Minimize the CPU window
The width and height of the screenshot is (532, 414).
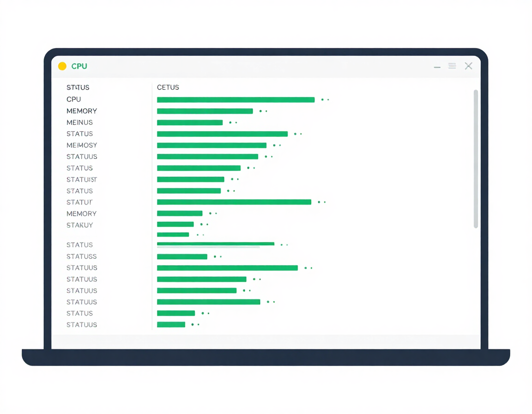[437, 67]
